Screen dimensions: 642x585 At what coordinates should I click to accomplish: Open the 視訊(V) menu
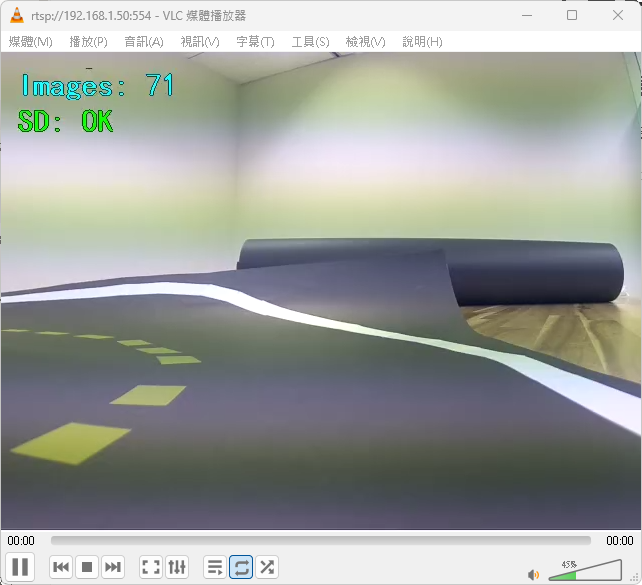click(x=200, y=42)
